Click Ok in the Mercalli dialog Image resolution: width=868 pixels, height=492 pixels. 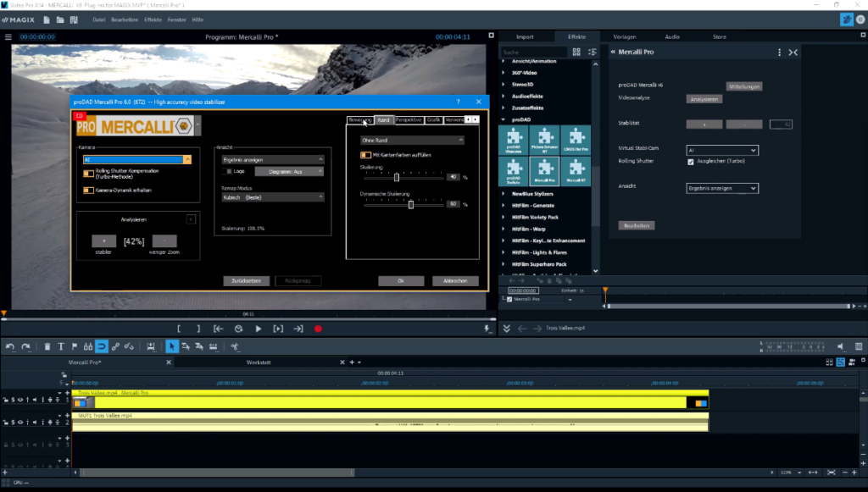401,281
